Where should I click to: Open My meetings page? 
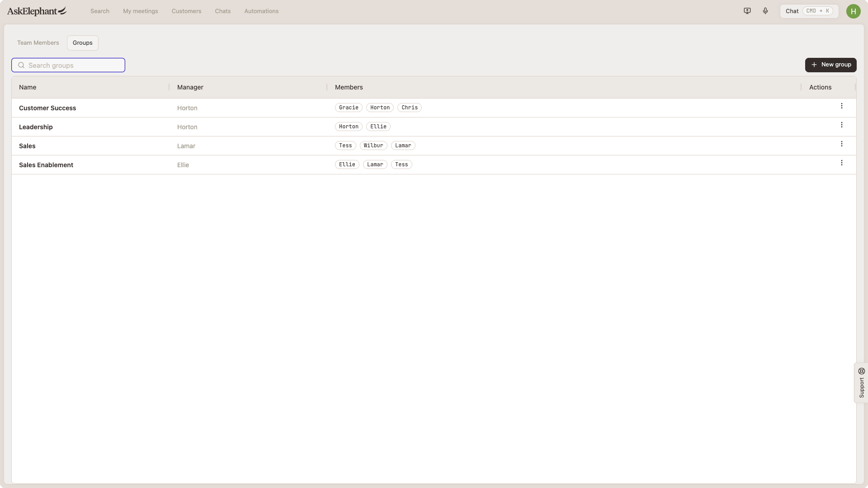pyautogui.click(x=141, y=11)
